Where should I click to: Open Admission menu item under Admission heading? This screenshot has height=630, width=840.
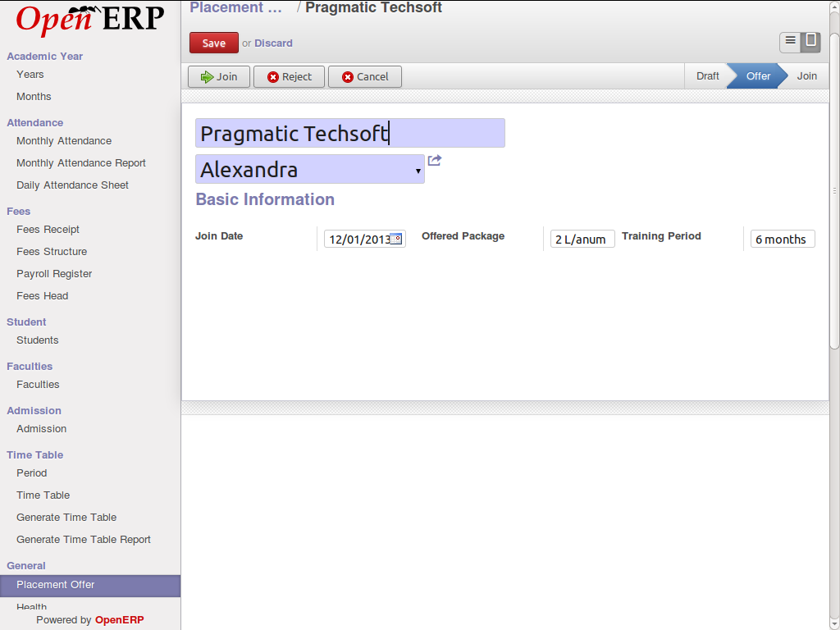[41, 429]
